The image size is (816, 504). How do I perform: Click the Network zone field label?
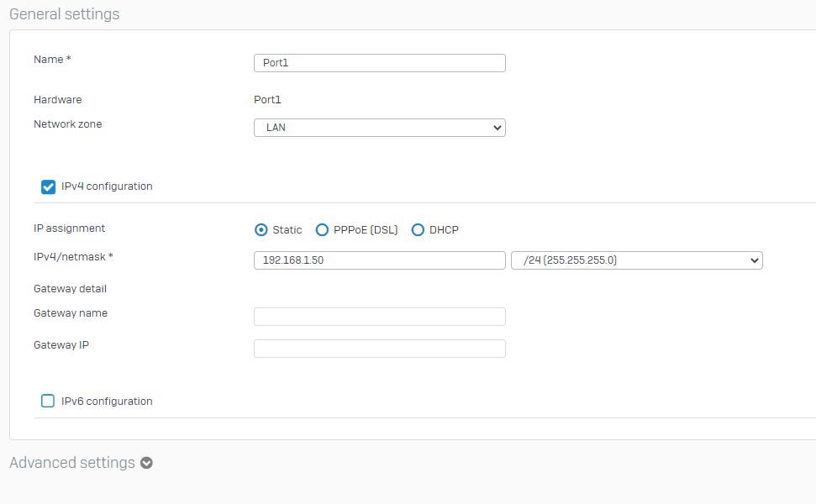[x=68, y=123]
